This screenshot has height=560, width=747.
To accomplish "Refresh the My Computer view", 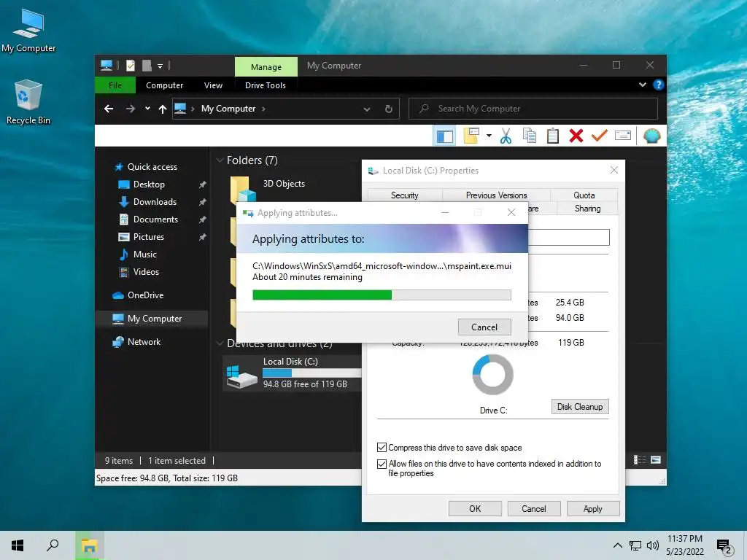I will [388, 109].
